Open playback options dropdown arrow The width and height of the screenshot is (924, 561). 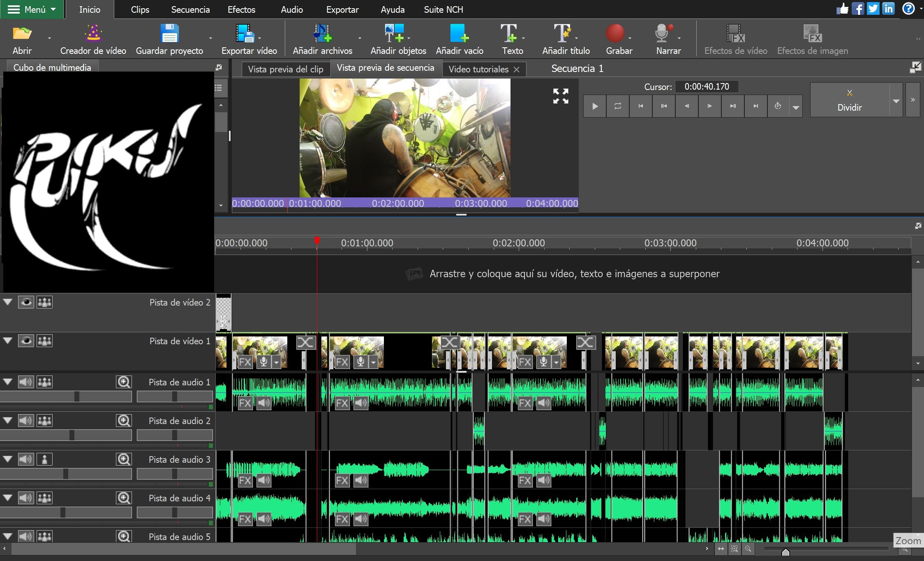[796, 107]
